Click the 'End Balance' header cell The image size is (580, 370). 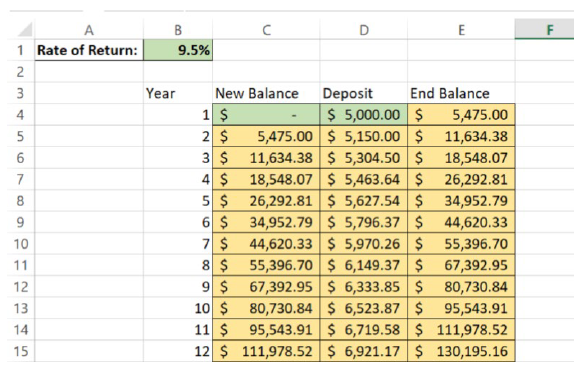(461, 93)
